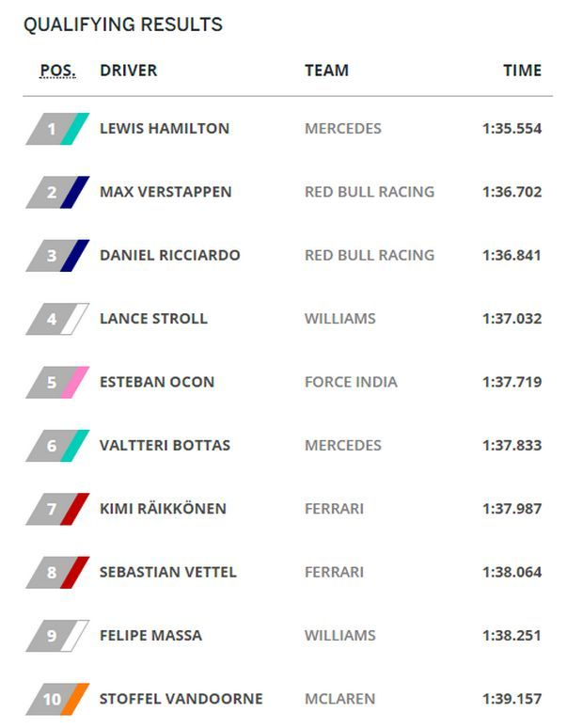This screenshot has width=583, height=728.
Task: Click the position 1 Mercedes badge
Action: click(x=57, y=129)
